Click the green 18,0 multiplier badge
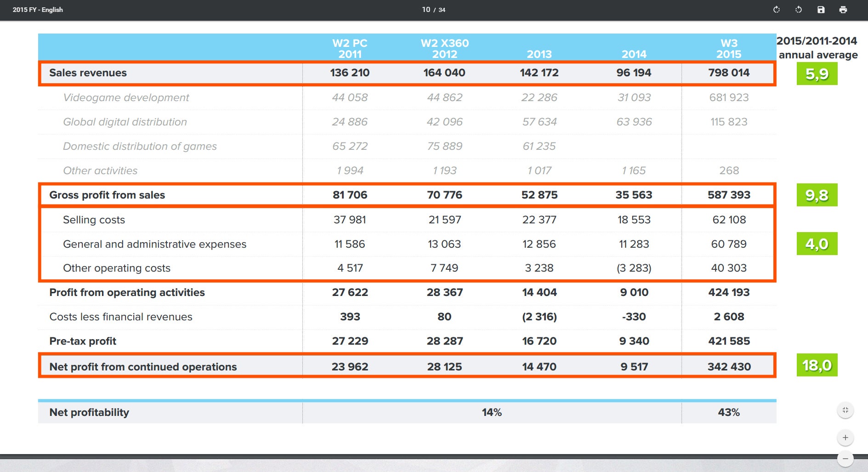Screen dimensions: 868x472 coord(817,365)
